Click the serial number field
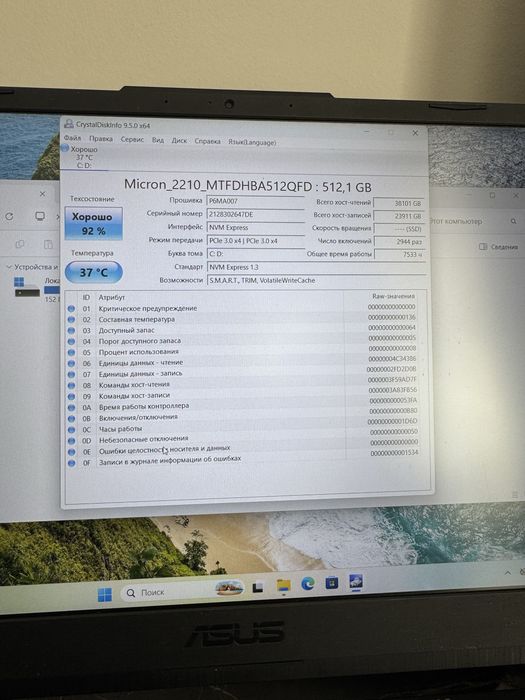Image resolution: width=525 pixels, height=700 pixels. (256, 215)
